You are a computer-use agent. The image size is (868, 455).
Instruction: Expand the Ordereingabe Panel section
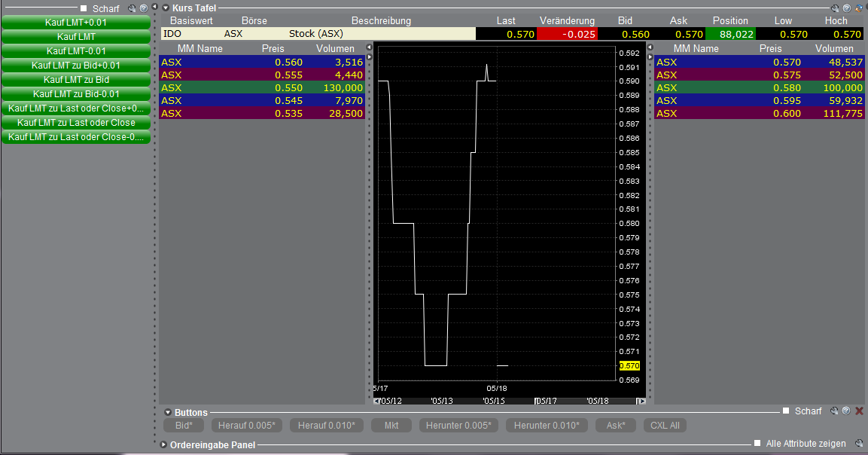163,444
